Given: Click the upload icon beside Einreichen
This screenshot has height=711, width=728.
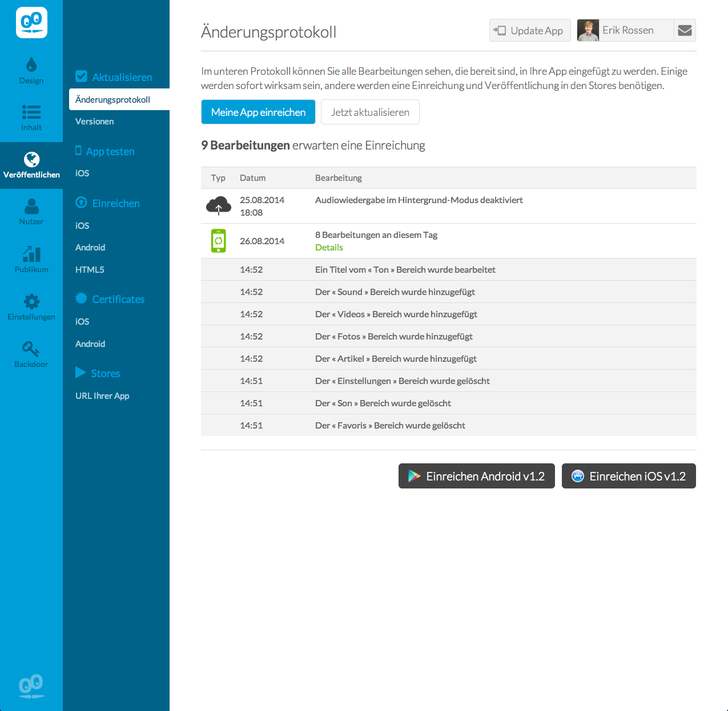Looking at the screenshot, I should click(81, 203).
